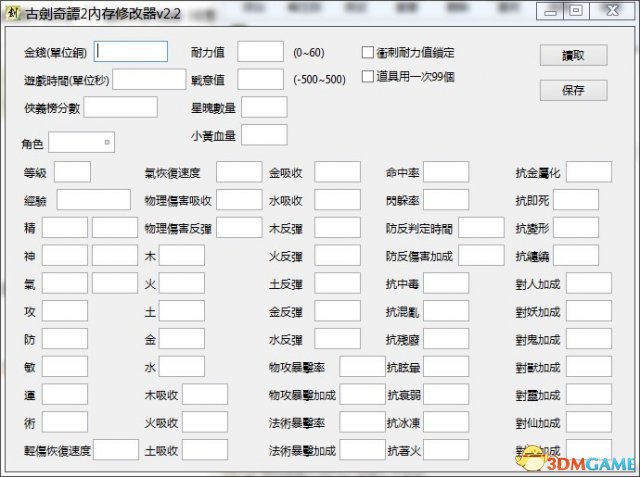The height and width of the screenshot is (477, 640).
Task: Focus the 經驗 experience field
Action: (94, 200)
